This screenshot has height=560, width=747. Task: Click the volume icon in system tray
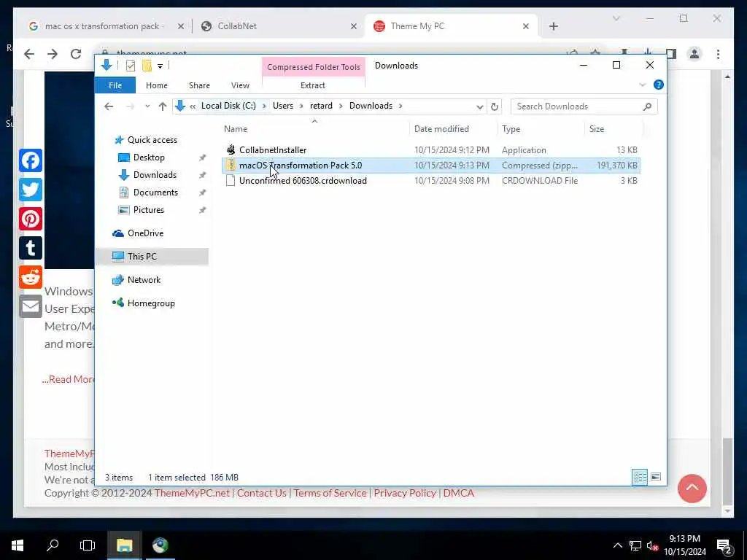tap(651, 546)
